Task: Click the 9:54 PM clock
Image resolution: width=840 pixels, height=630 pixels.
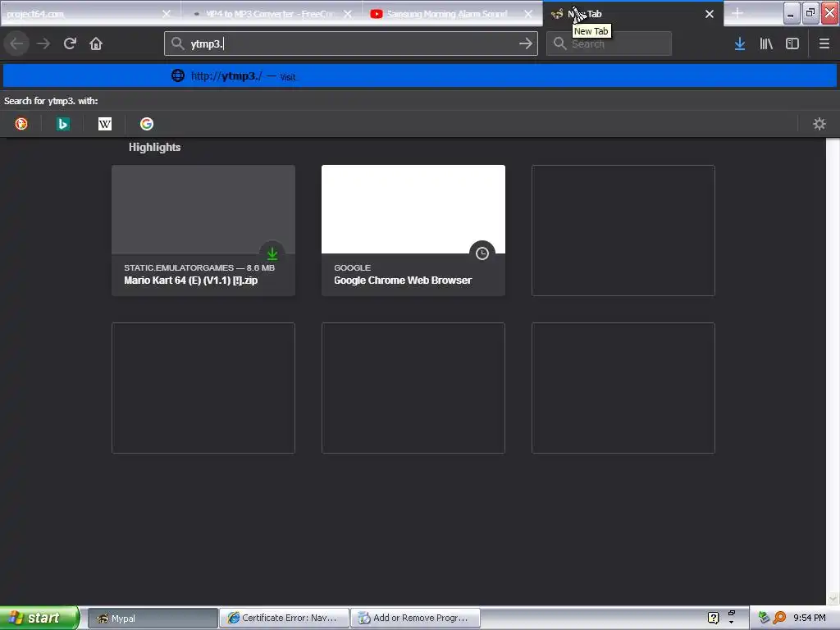Action: tap(810, 618)
